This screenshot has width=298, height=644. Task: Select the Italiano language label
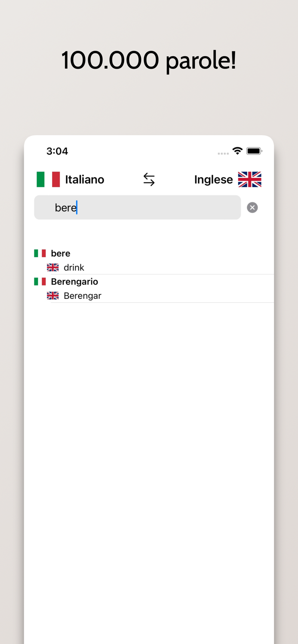click(84, 179)
